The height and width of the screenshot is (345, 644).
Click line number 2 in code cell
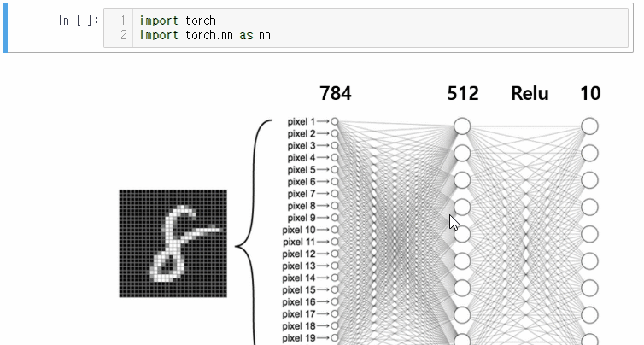point(124,35)
